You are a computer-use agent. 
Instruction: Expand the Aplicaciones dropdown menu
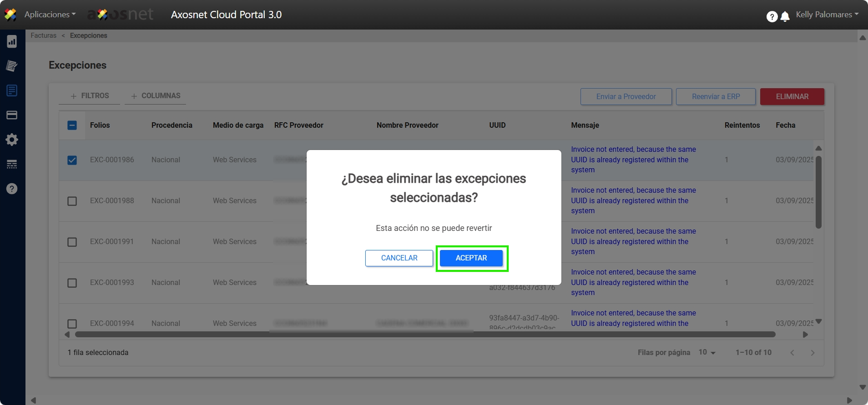click(x=50, y=15)
